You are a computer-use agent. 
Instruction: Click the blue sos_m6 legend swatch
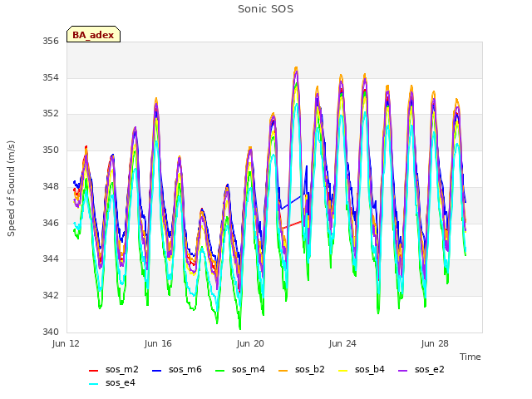(157, 371)
